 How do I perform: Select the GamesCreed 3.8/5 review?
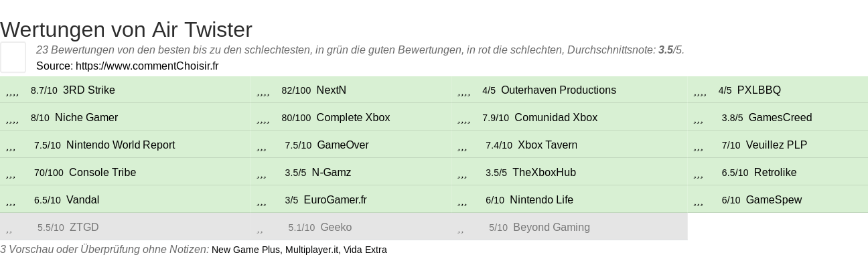pos(780,118)
